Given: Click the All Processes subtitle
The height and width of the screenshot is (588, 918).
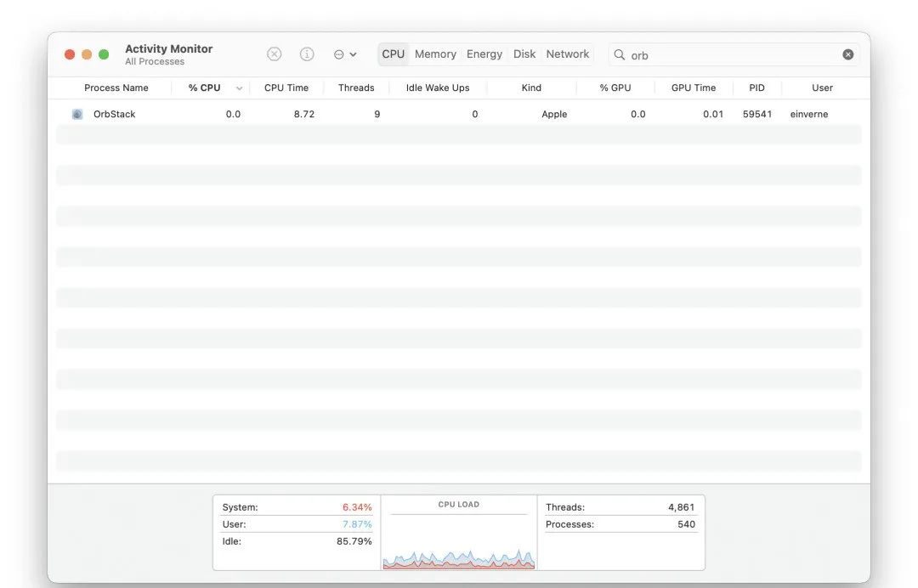Looking at the screenshot, I should [155, 61].
